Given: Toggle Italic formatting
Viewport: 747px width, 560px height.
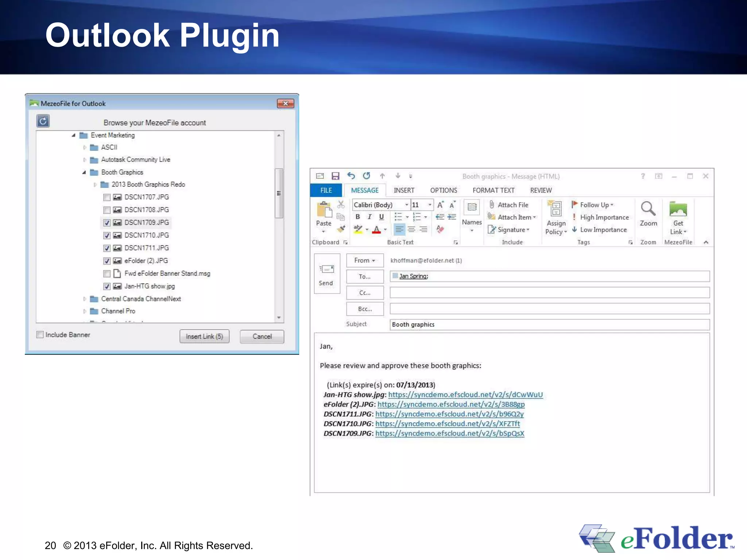Looking at the screenshot, I should click(x=369, y=217).
